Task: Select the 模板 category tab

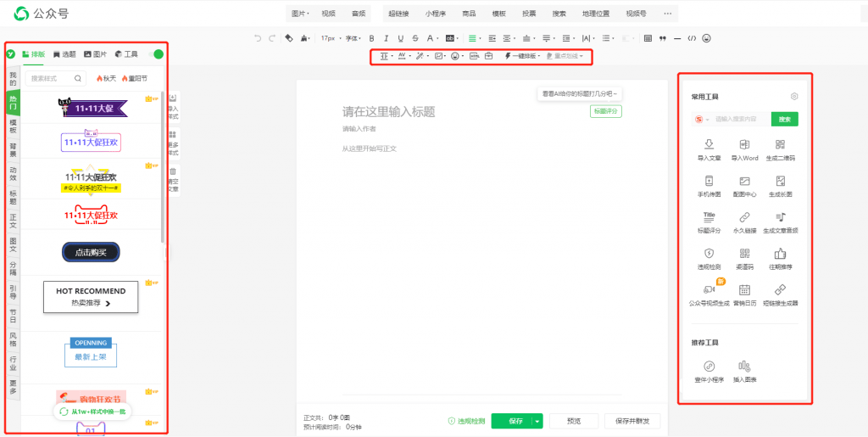Action: [13, 126]
